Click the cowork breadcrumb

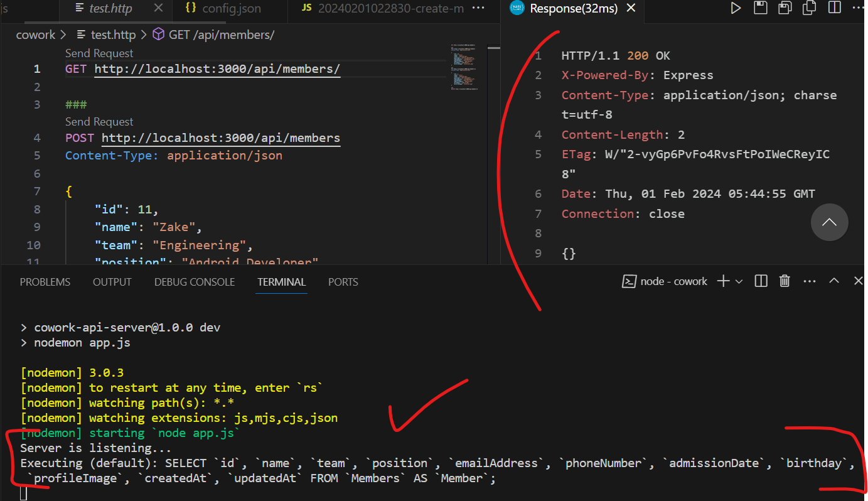[x=36, y=35]
